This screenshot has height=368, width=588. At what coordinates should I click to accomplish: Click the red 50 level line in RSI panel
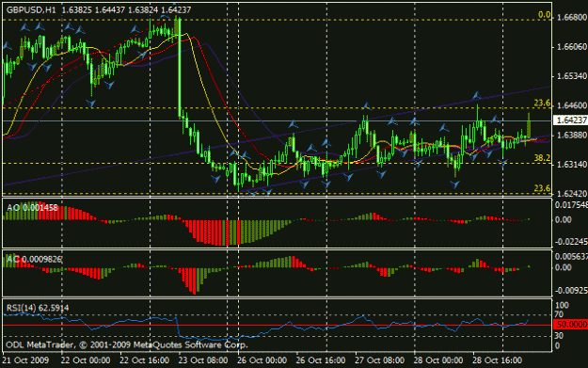pyautogui.click(x=278, y=325)
